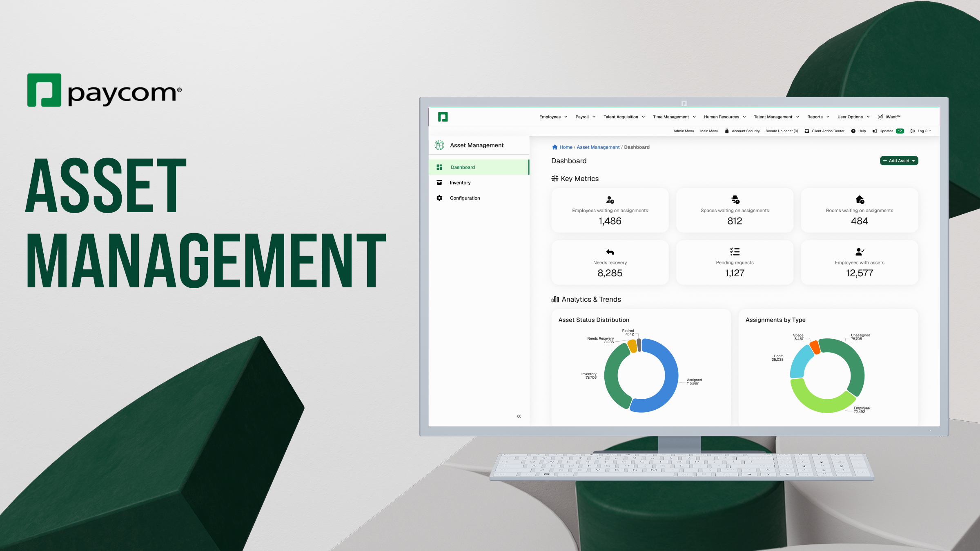The image size is (980, 551).
Task: Click the Needs recovery return arrow icon
Action: (610, 252)
